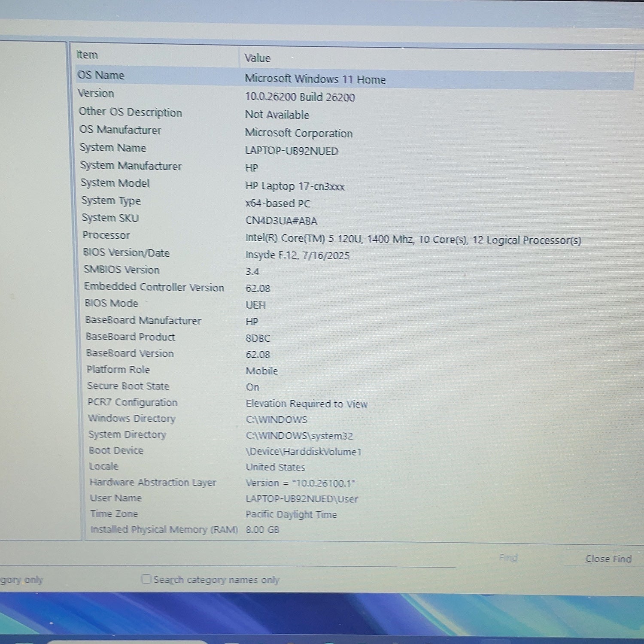Select the System SKU item
Image resolution: width=644 pixels, height=644 pixels.
pyautogui.click(x=110, y=218)
